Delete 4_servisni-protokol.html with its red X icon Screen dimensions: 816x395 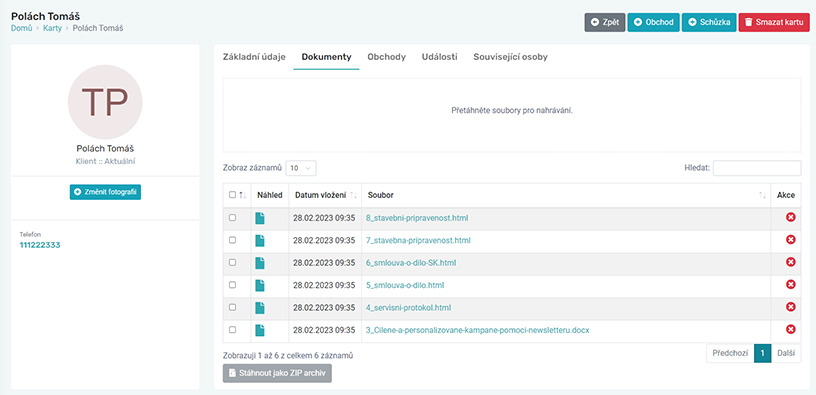(x=790, y=307)
